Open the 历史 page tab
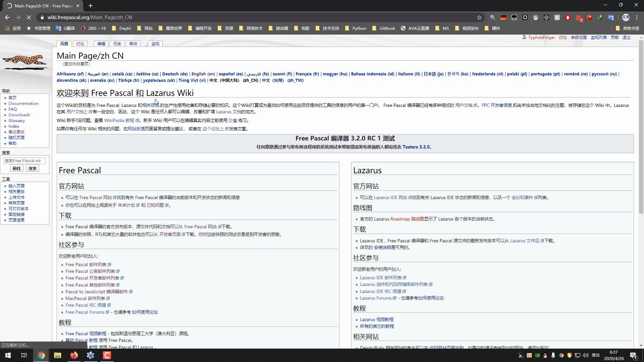Screen dimensions: 644x362 coord(117,44)
